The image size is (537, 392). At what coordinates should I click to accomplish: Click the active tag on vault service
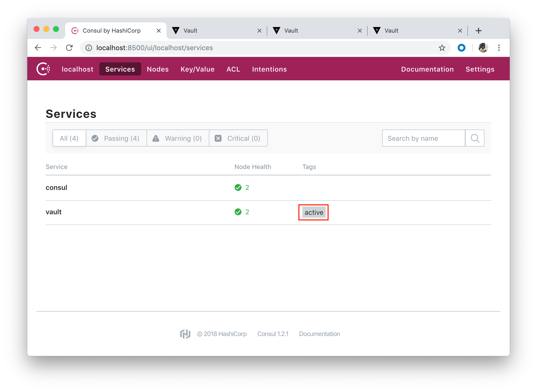[x=313, y=212]
